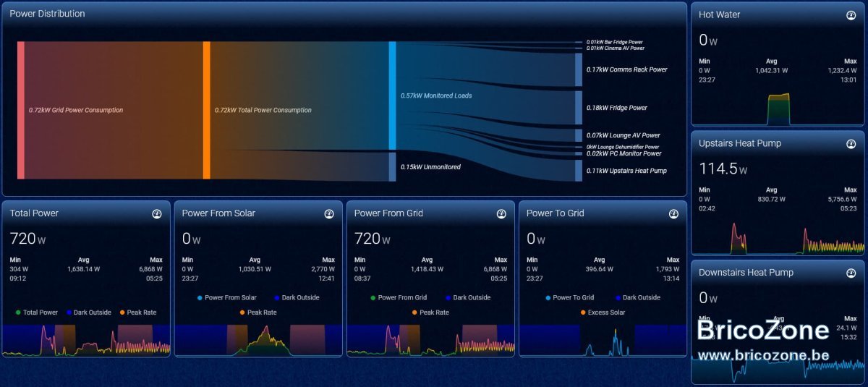Click the Unmonitored sankey node

393,166
